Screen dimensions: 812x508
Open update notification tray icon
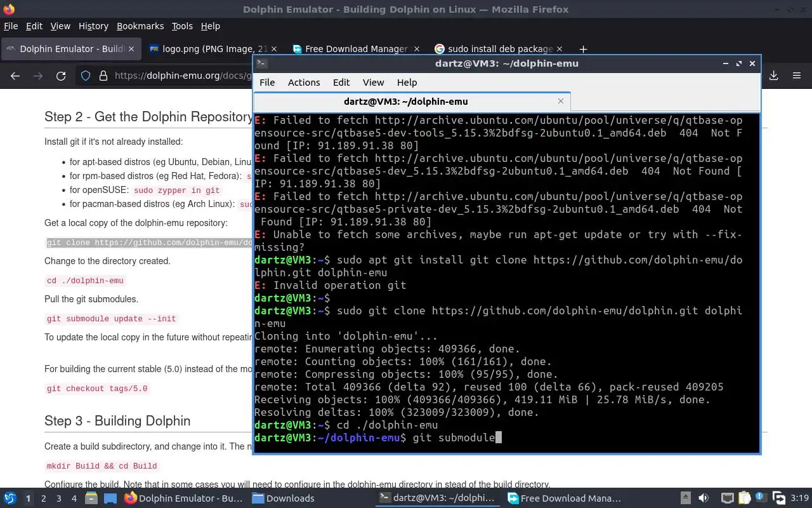pyautogui.click(x=761, y=498)
